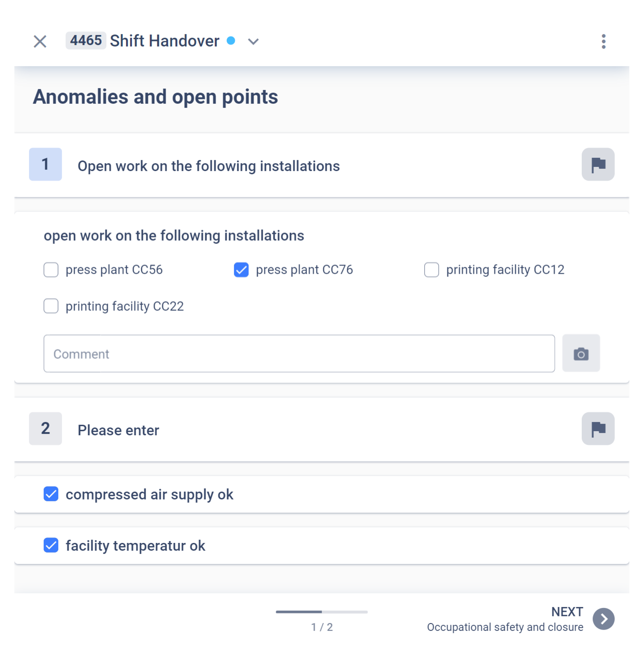Check printing facility CC12
The image size is (644, 659).
(x=431, y=270)
